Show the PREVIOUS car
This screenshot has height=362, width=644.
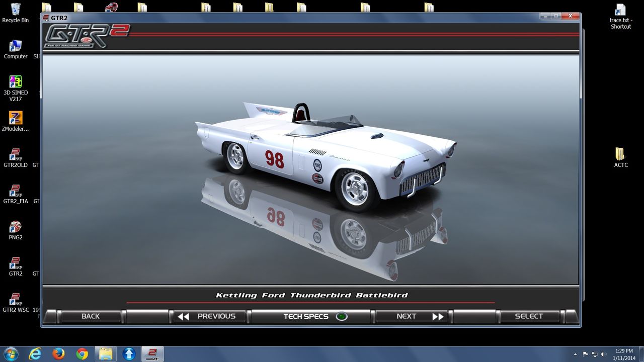click(x=210, y=316)
